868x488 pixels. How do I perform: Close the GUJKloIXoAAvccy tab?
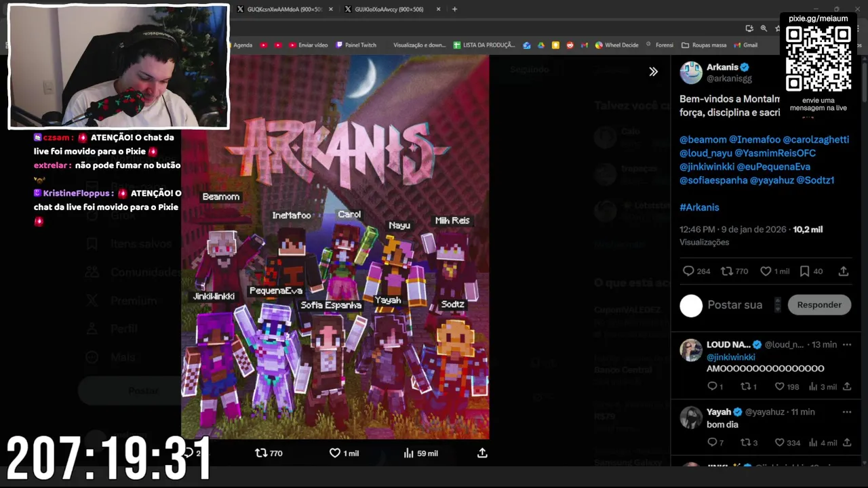(x=439, y=9)
